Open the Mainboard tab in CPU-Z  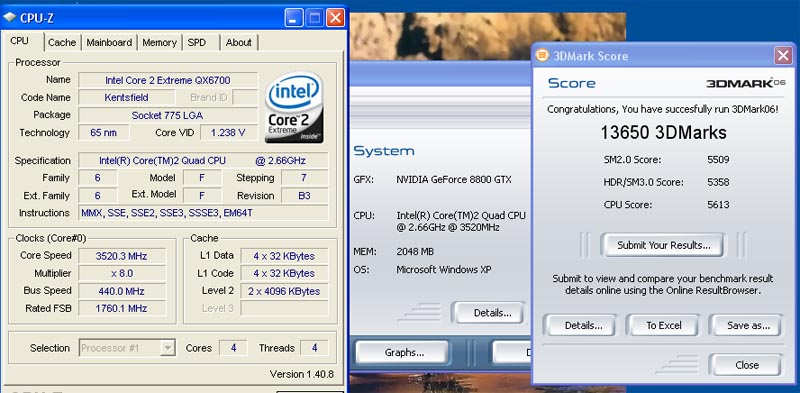click(109, 42)
